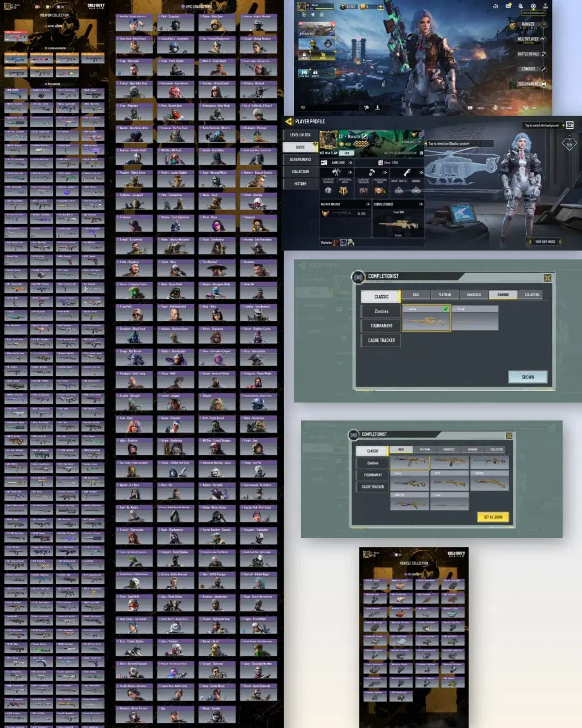582x728 pixels.
Task: Click the Visit Safe House button
Action: pyautogui.click(x=545, y=241)
